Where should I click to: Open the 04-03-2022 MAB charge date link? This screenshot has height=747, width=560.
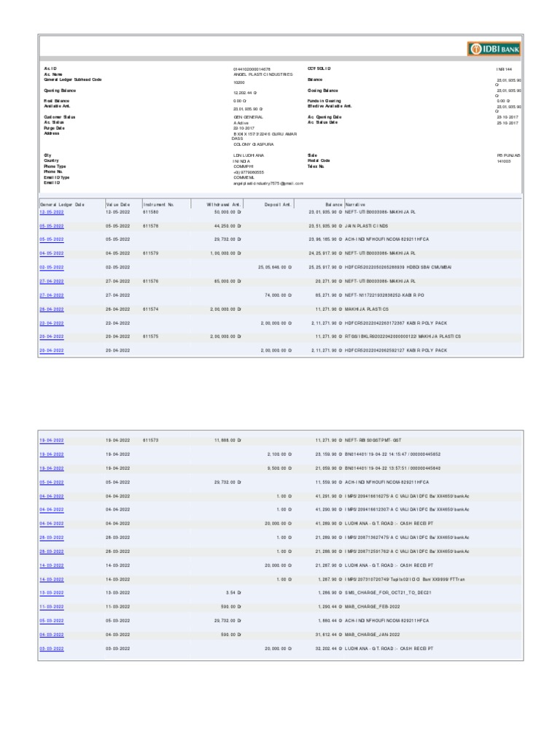52,635
